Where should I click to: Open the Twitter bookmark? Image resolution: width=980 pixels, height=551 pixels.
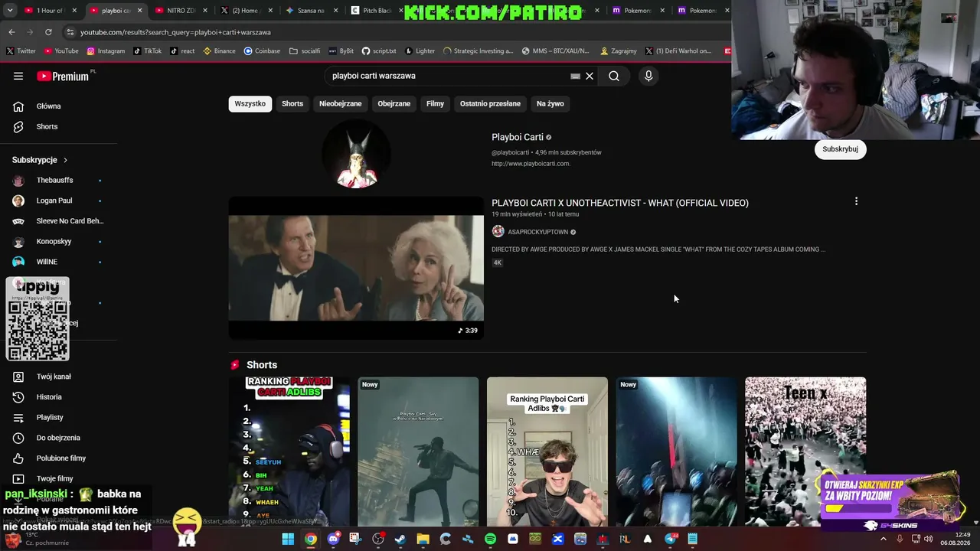21,51
